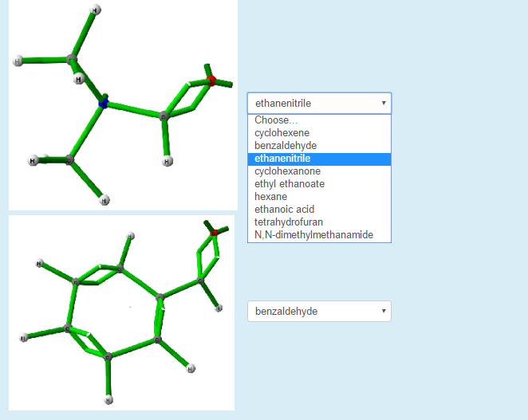
Task: Pick benzaldehyde in the open dropdown list
Action: coord(319,146)
